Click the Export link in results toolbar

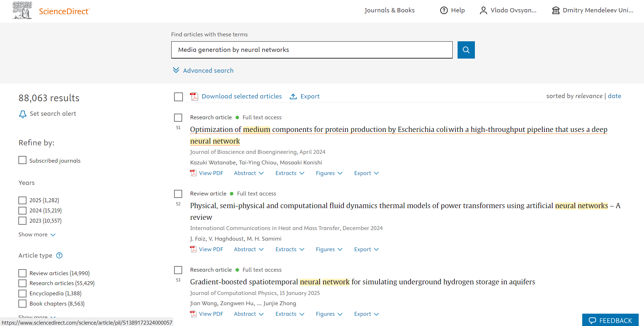tap(310, 96)
